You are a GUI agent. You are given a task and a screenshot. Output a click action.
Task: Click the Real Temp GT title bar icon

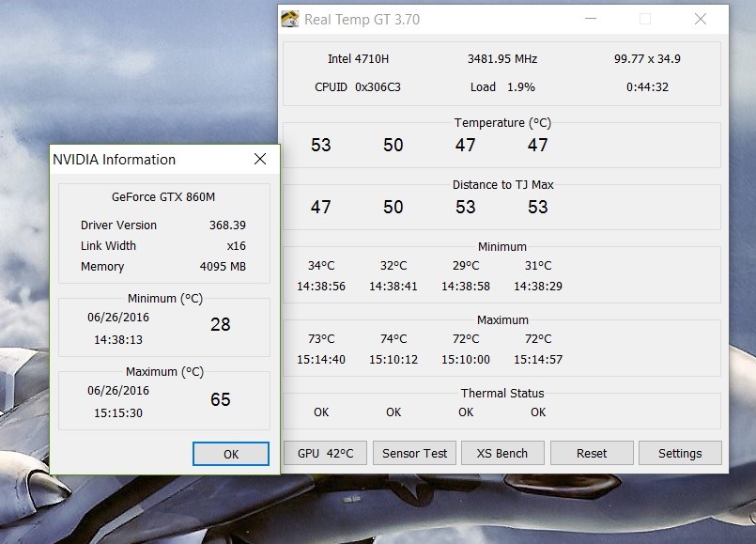point(290,20)
